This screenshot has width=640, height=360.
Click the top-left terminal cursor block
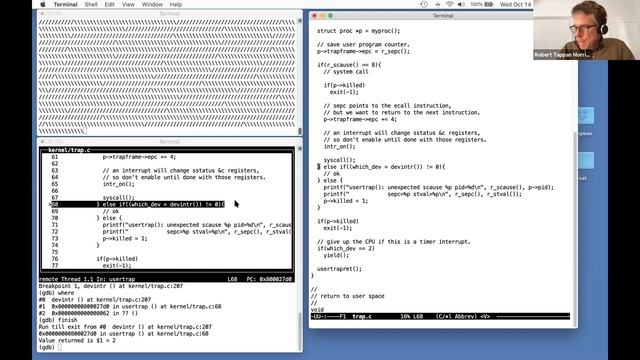(85, 131)
